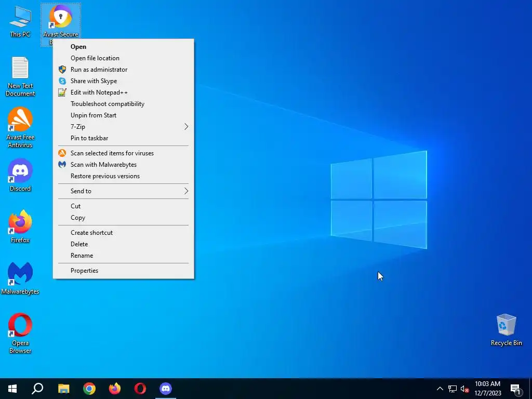Image resolution: width=532 pixels, height=399 pixels.
Task: Launch Opera from the taskbar
Action: click(x=140, y=389)
